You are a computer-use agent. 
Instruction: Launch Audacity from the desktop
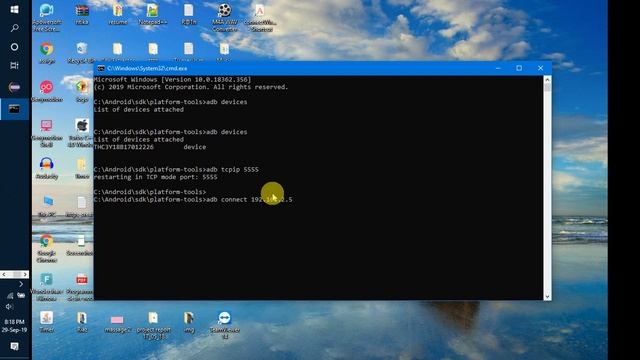pyautogui.click(x=47, y=168)
